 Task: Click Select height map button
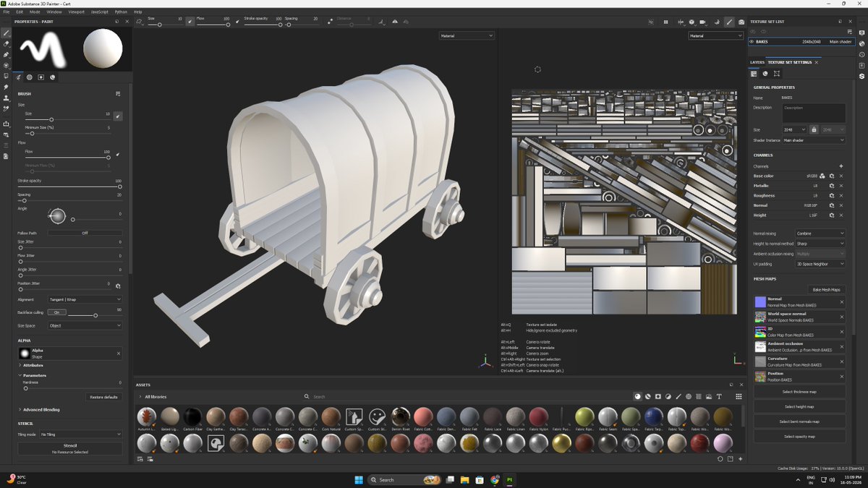799,406
